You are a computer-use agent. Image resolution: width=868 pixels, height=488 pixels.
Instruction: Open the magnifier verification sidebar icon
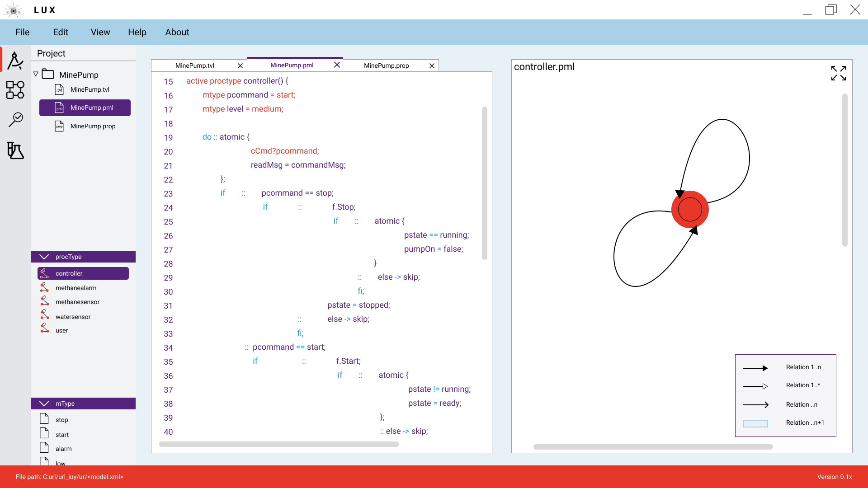pyautogui.click(x=15, y=120)
